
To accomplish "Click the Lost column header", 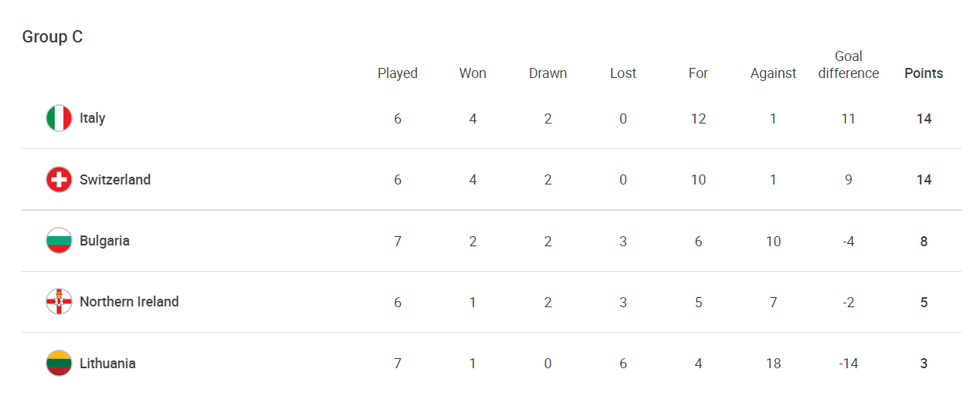I will [623, 73].
